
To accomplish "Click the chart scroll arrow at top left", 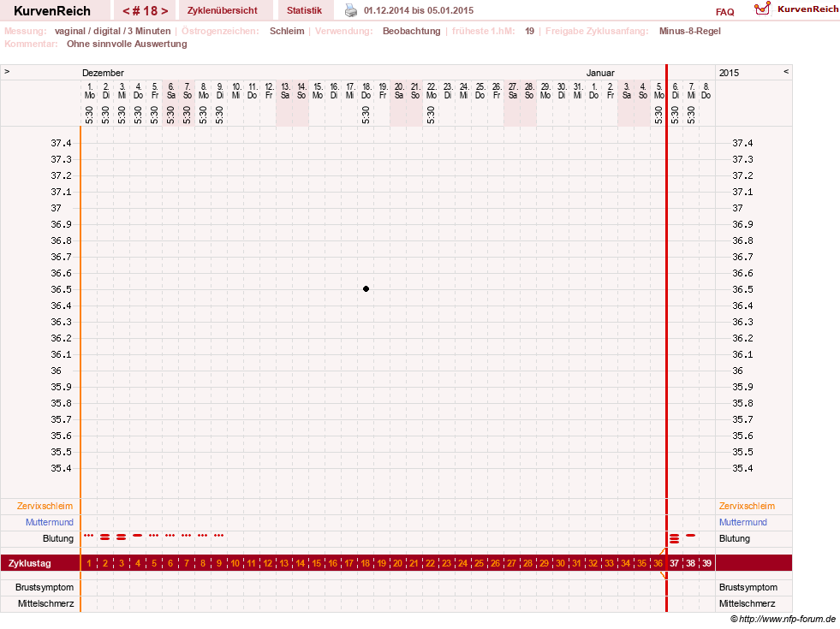I will pyautogui.click(x=7, y=71).
